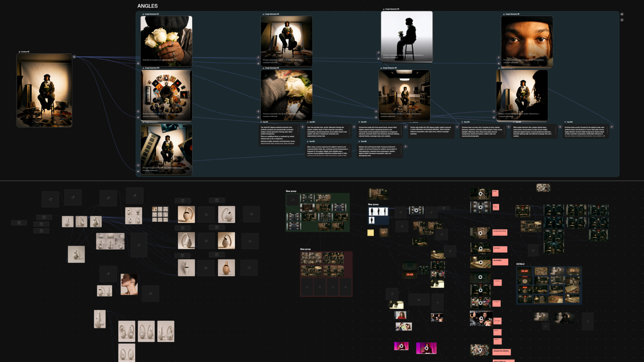Select the Text #11 top-down prompt box
The height and width of the screenshot is (362, 644).
point(279,135)
